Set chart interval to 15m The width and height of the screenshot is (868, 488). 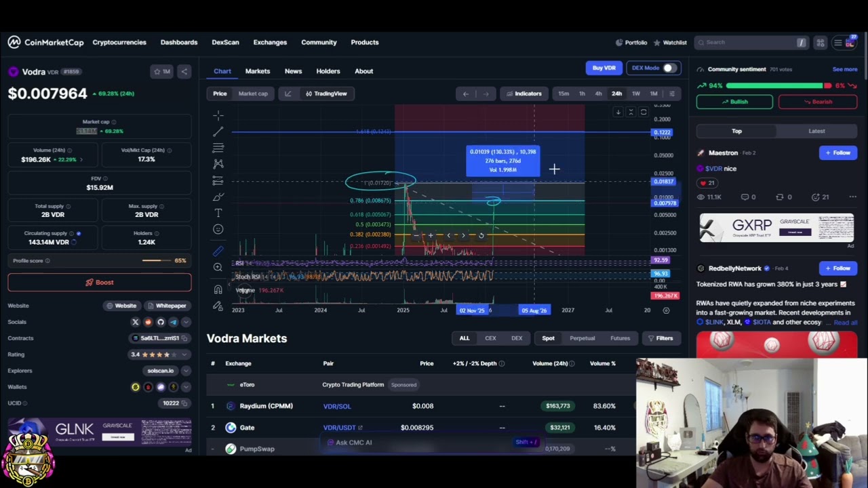tap(564, 94)
